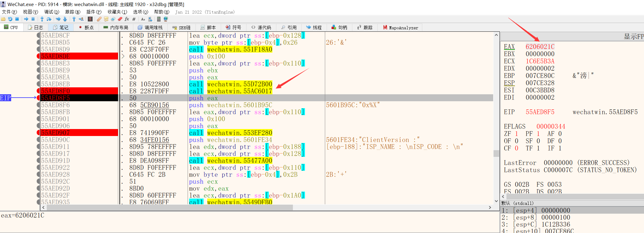This screenshot has width=644, height=233.
Task: Toggle breakpoint at address 55AED8F5
Action: [x=38, y=98]
